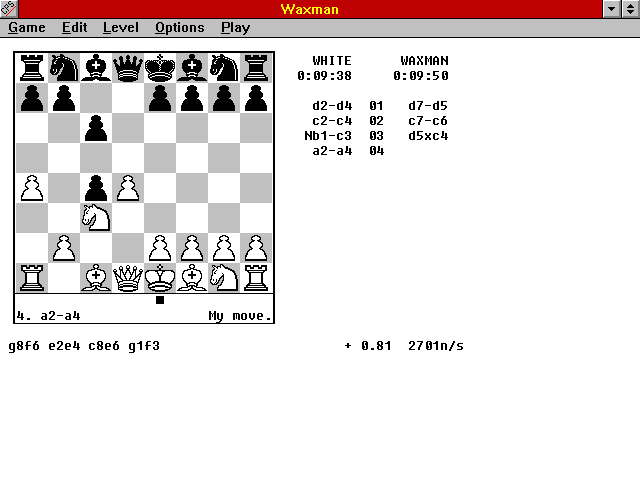This screenshot has height=480, width=640.
Task: Select the black pawn on c4
Action: coord(96,188)
